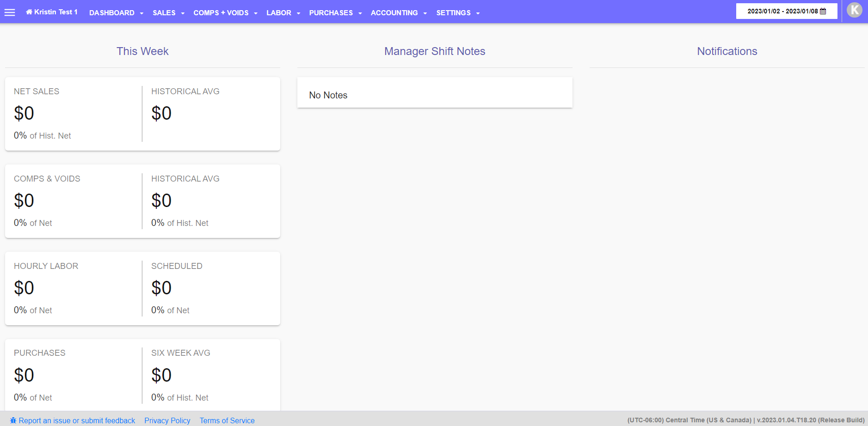Open the Purchases menu

[331, 13]
